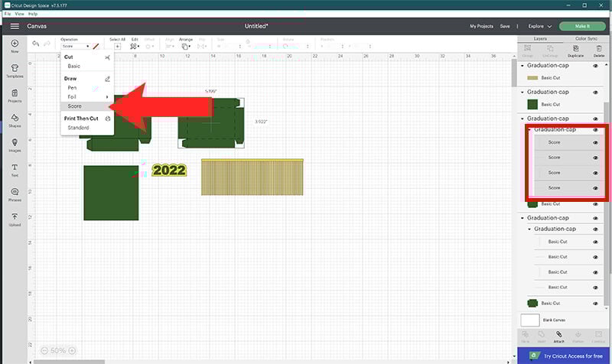
Task: Open the Phrases panel
Action: (15, 191)
